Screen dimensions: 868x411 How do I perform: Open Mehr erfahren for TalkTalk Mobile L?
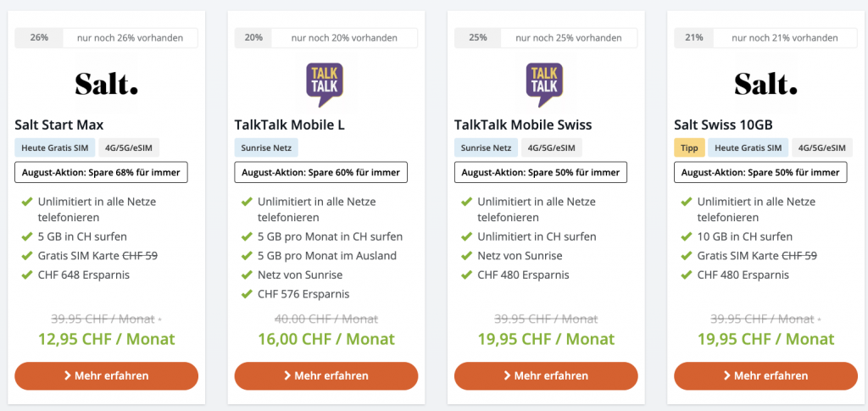(x=325, y=375)
